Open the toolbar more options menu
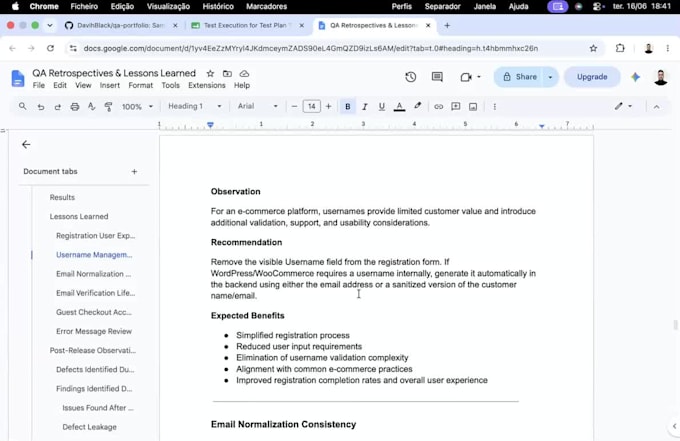 click(494, 107)
